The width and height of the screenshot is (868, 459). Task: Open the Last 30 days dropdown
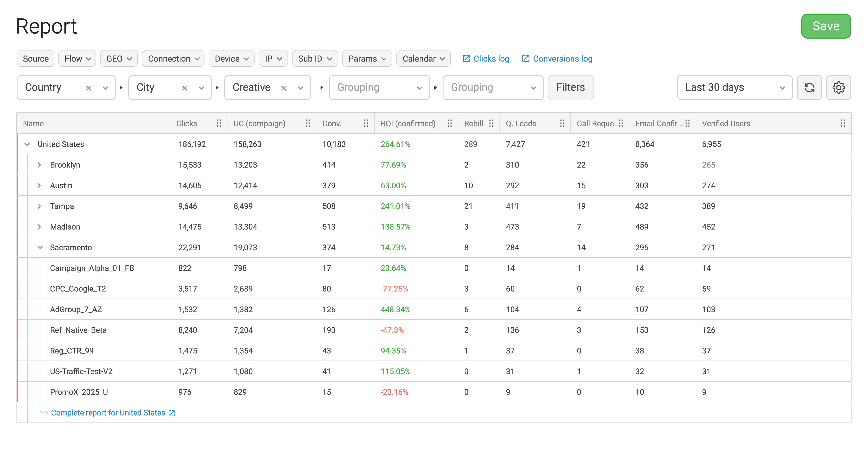pyautogui.click(x=734, y=88)
